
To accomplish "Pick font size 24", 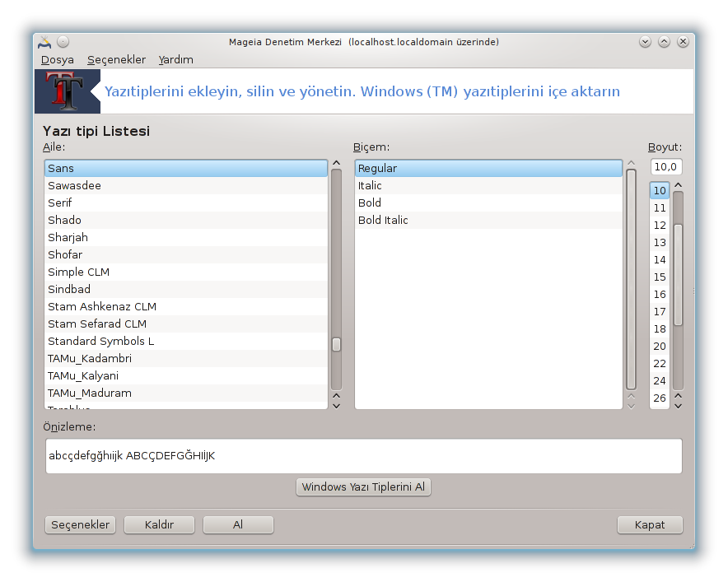I will click(x=660, y=381).
